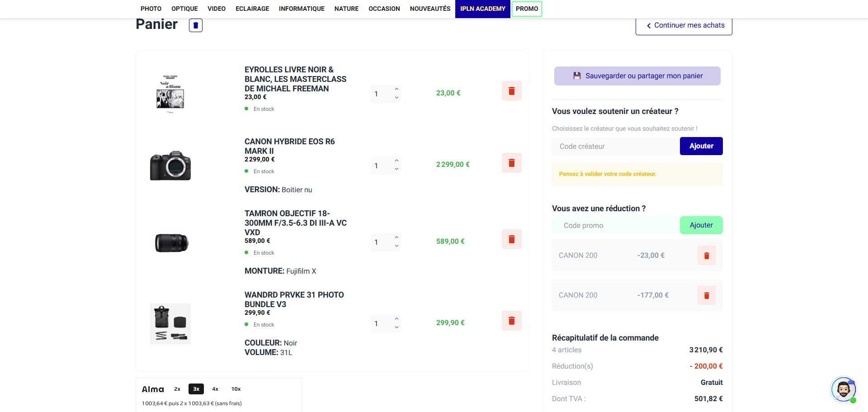Increase quantity of Eyrolles book

(x=396, y=89)
